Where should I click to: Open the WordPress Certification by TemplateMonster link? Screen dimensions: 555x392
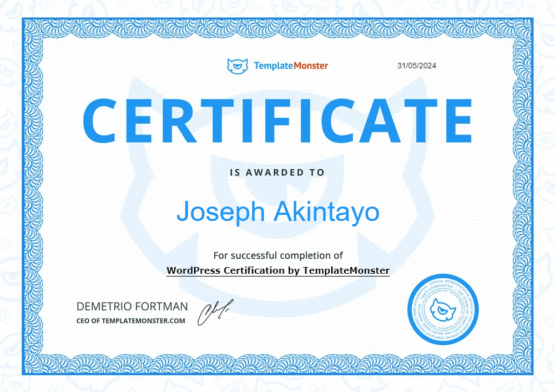(x=278, y=270)
